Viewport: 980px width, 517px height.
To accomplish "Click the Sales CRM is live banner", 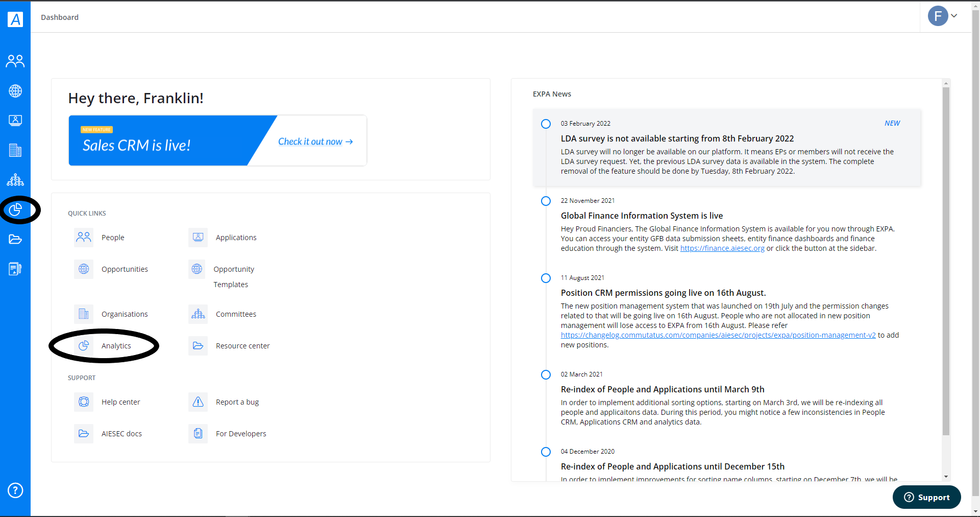I will tap(217, 140).
